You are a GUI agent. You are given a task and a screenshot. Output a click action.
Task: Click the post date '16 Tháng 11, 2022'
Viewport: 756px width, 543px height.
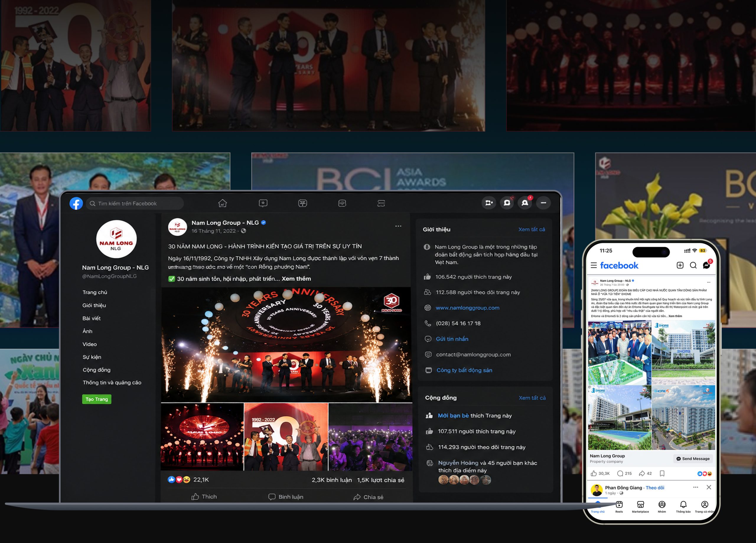(213, 231)
